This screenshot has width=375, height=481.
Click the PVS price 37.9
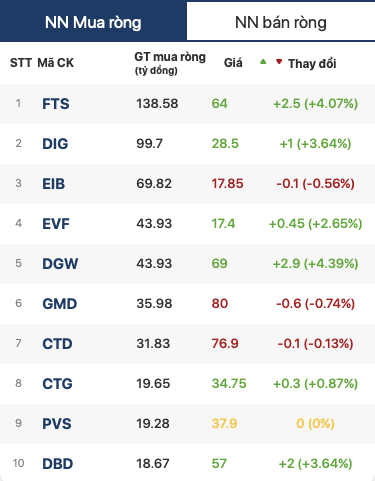224,424
